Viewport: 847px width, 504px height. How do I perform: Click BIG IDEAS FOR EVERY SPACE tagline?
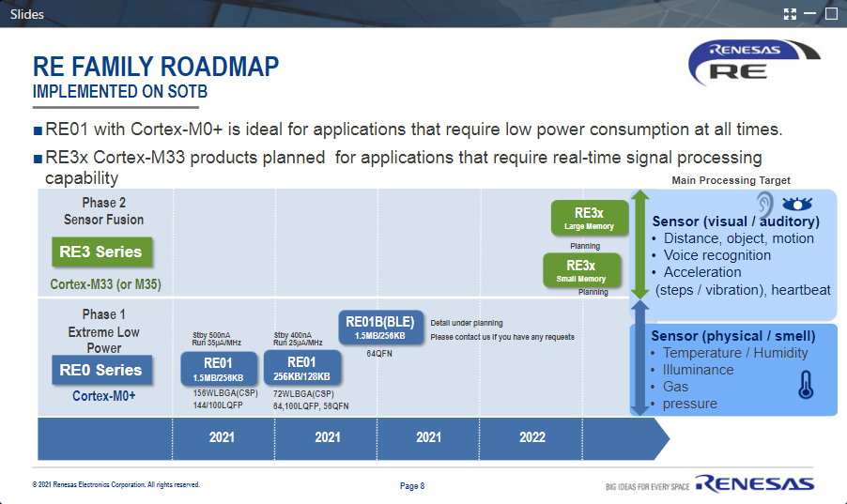[648, 487]
